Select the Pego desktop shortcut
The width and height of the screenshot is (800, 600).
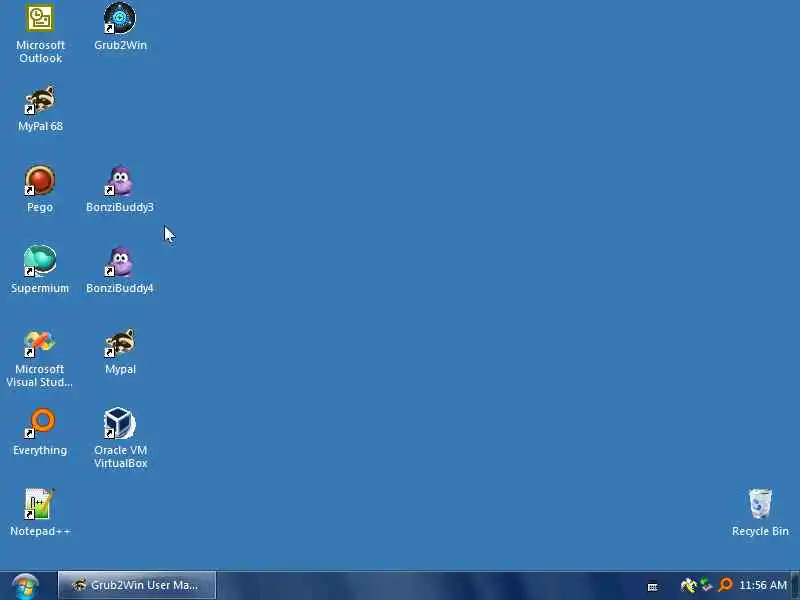point(40,189)
